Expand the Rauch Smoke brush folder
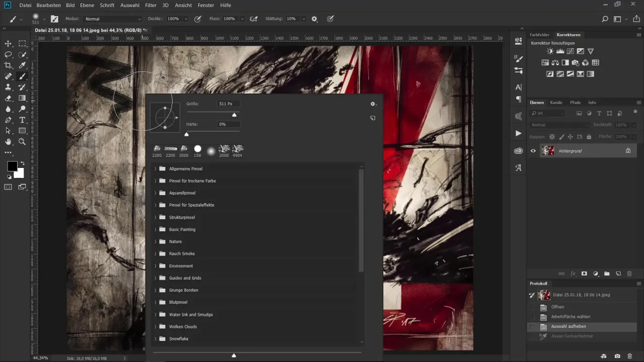 pos(155,254)
